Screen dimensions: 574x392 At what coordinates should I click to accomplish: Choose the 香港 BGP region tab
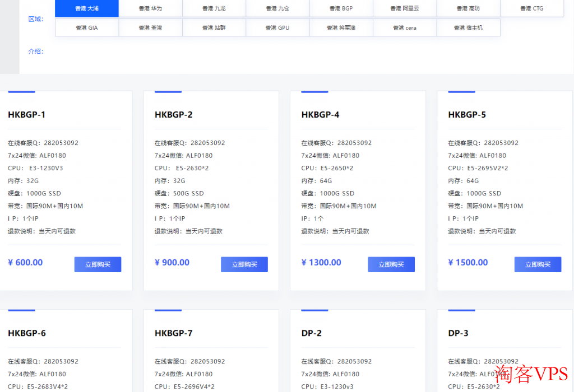[341, 8]
